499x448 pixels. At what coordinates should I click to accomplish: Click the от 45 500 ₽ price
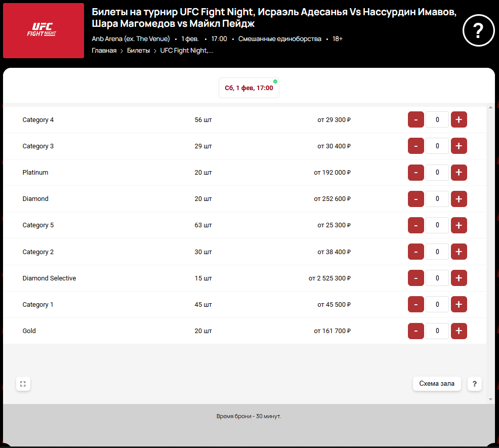pyautogui.click(x=334, y=305)
